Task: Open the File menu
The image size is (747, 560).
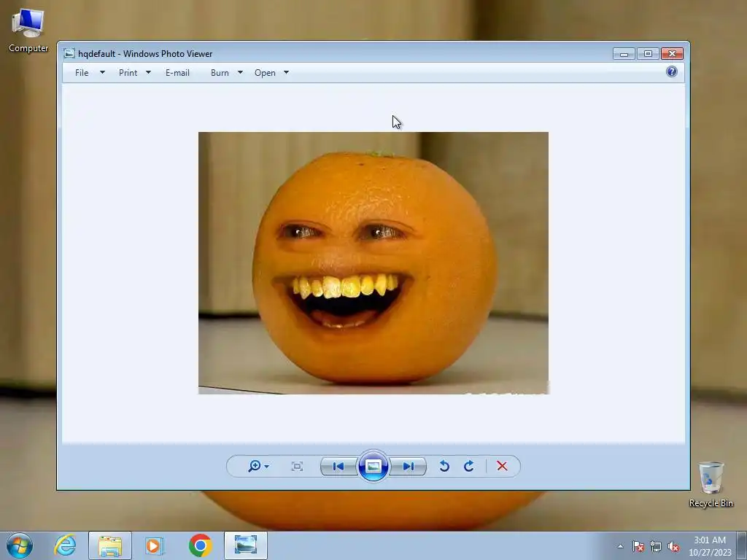Action: 82,73
